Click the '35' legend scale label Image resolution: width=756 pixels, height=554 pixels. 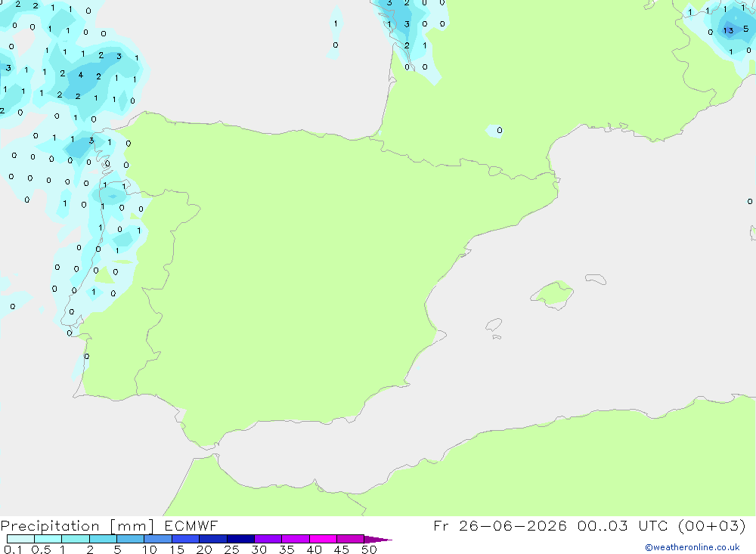point(287,549)
